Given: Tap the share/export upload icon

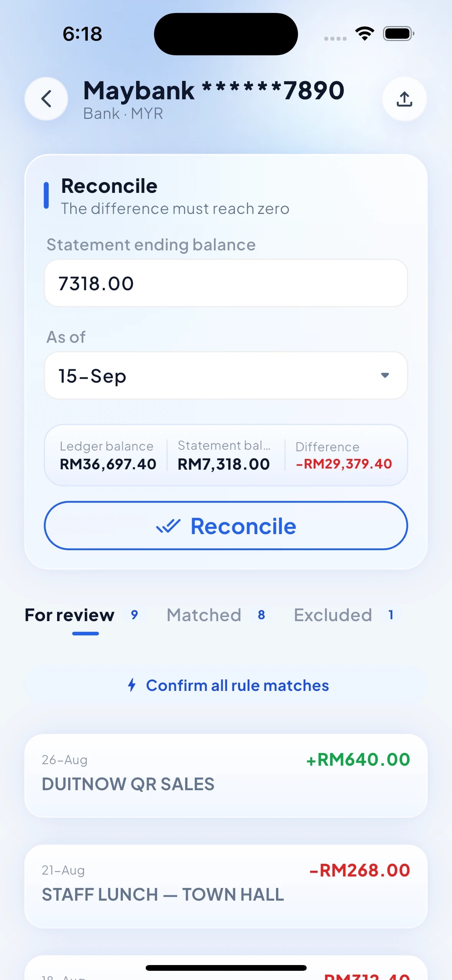Looking at the screenshot, I should 404,99.
